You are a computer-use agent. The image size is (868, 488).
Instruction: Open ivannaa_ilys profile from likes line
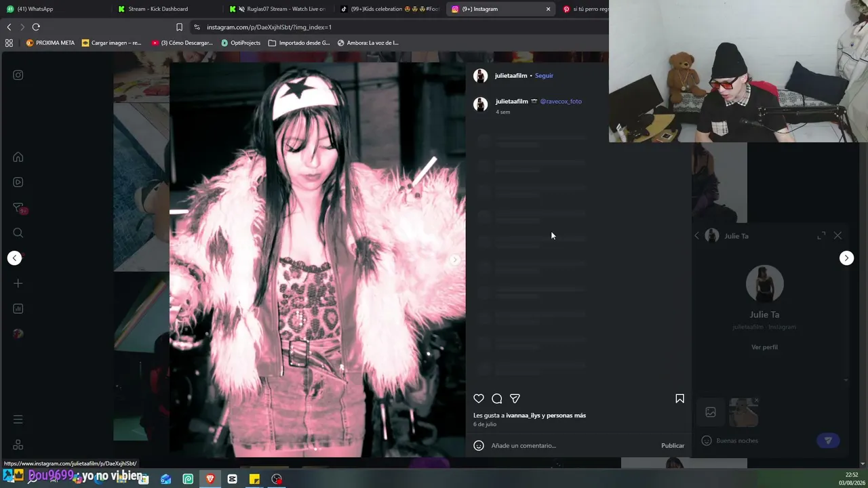[x=523, y=415]
